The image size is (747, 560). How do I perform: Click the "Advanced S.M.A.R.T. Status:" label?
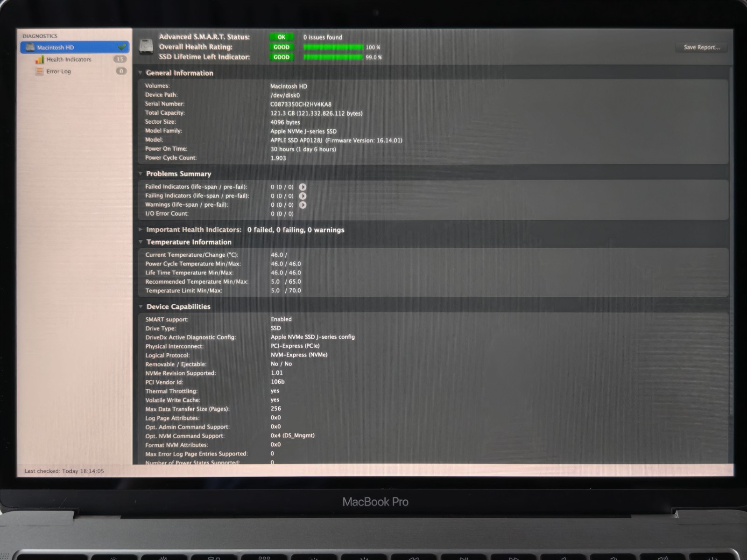[204, 37]
